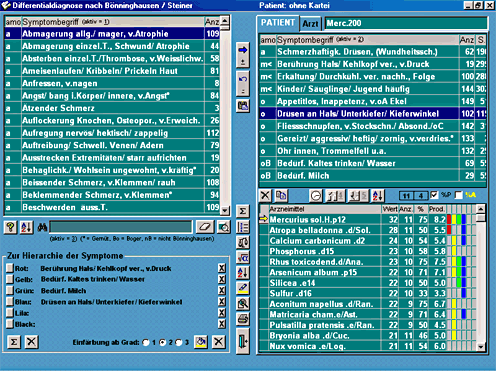This screenshot has width=496, height=372.
Task: Click the binoculars search icon
Action: tap(42, 227)
